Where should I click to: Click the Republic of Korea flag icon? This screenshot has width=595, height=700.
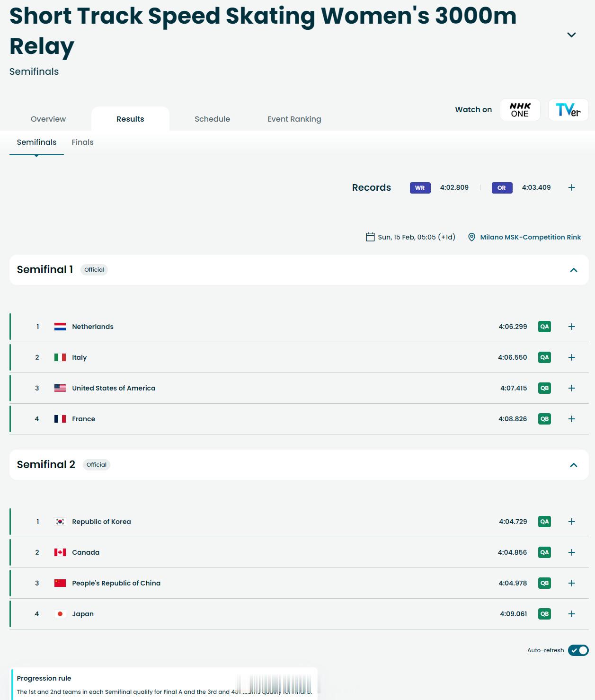click(x=60, y=522)
